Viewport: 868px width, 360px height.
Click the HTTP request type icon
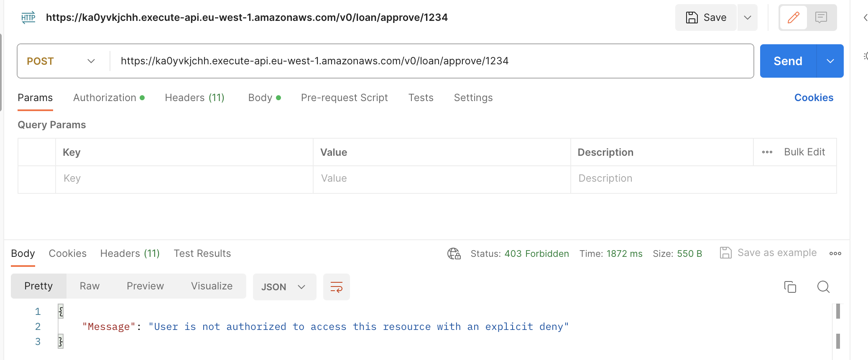click(x=28, y=18)
